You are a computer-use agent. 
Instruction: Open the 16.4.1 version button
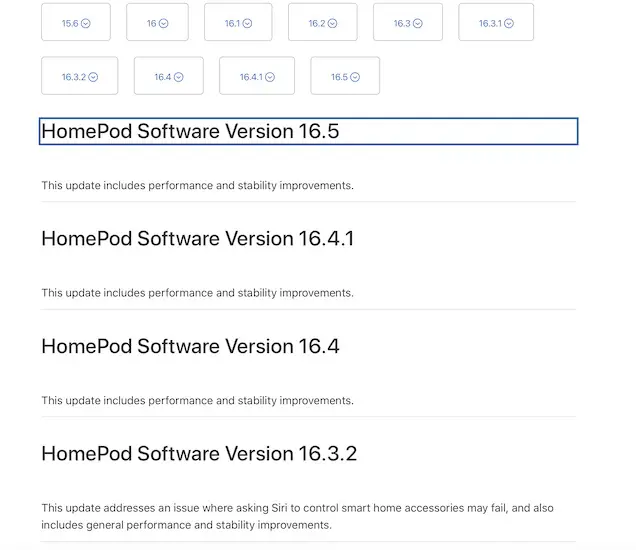[256, 76]
